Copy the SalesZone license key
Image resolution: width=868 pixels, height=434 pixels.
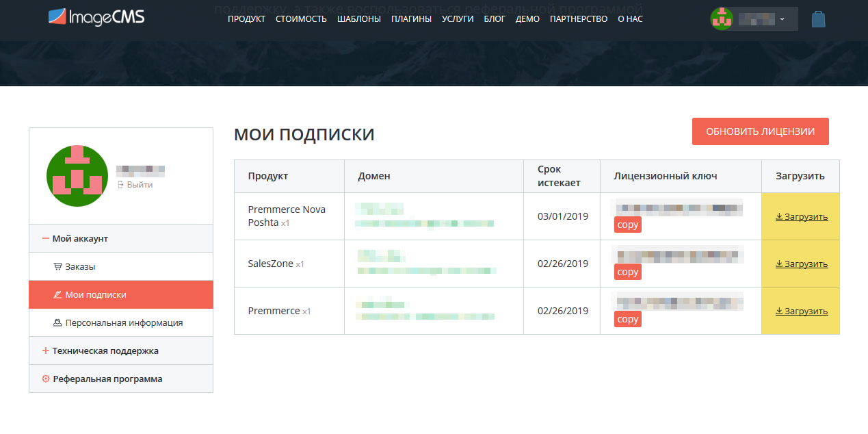[628, 272]
